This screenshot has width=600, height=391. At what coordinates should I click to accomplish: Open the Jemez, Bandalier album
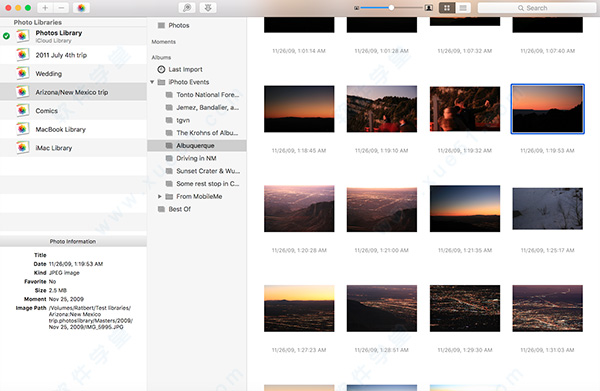pyautogui.click(x=207, y=108)
